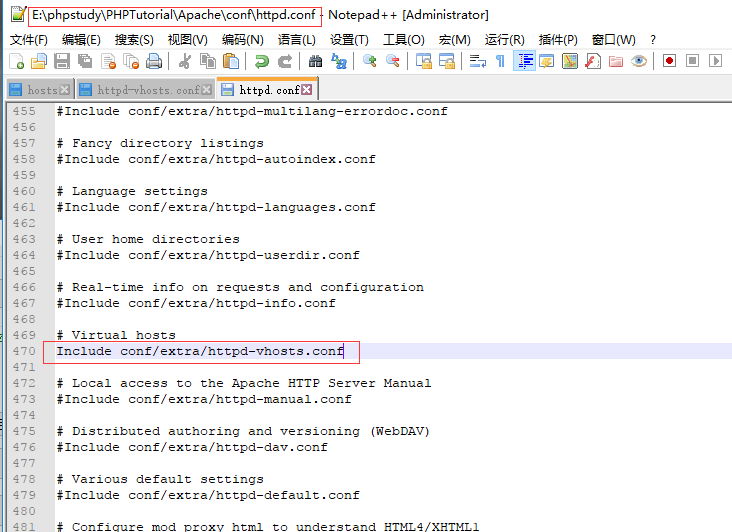Open the 搜索(S) menu
This screenshot has height=532, width=732.
[x=134, y=40]
